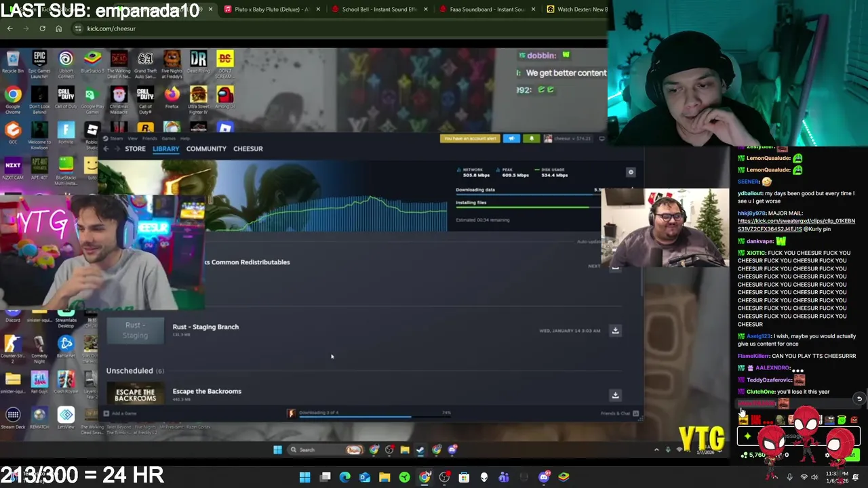Launch REMATCH desktop icon
This screenshot has width=868, height=488.
point(39,418)
